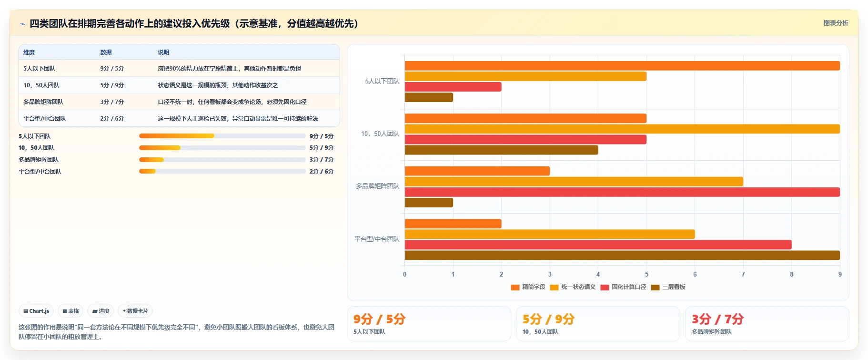Click the brown 三层看板 bar for 5人以下团队
The height and width of the screenshot is (360, 868).
429,97
